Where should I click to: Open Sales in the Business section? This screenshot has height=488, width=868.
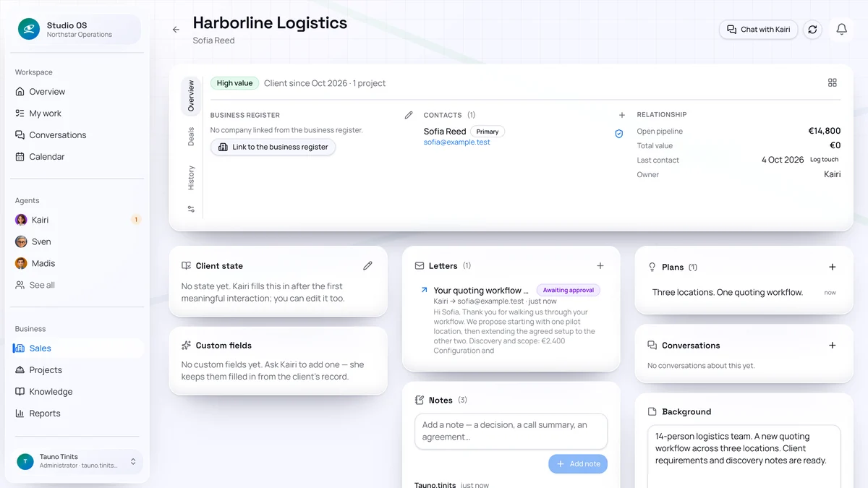pos(78,348)
